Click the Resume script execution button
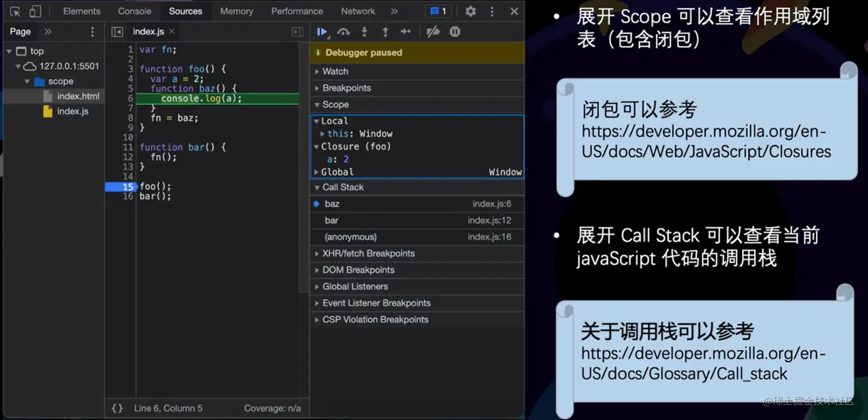The image size is (868, 420). point(322,32)
